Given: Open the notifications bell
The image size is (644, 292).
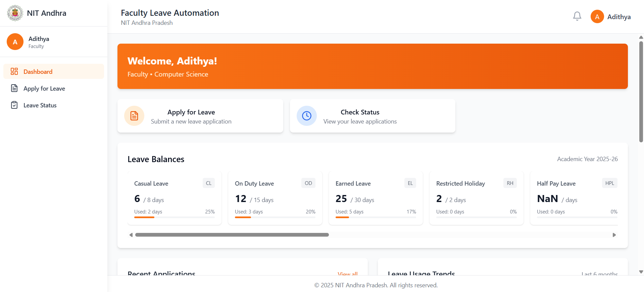Looking at the screenshot, I should pos(577,16).
